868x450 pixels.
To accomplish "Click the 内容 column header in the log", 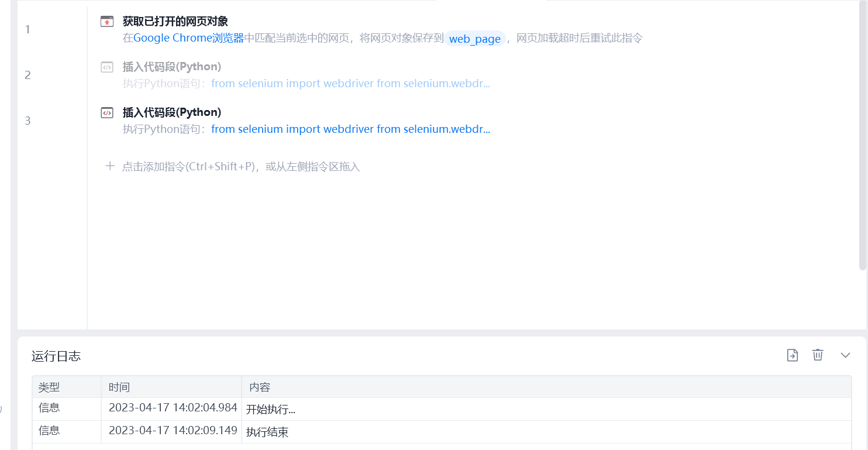I will (x=260, y=387).
